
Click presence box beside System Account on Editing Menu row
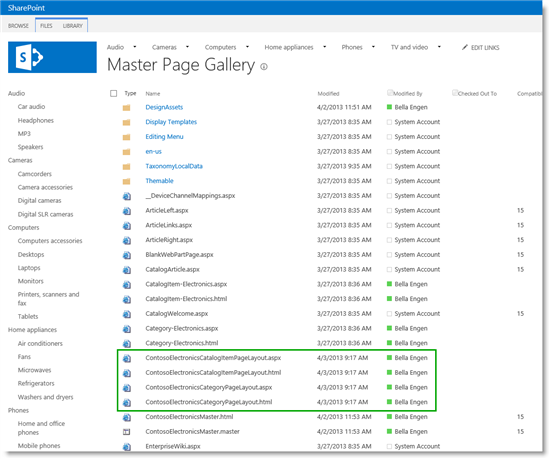[x=389, y=137]
